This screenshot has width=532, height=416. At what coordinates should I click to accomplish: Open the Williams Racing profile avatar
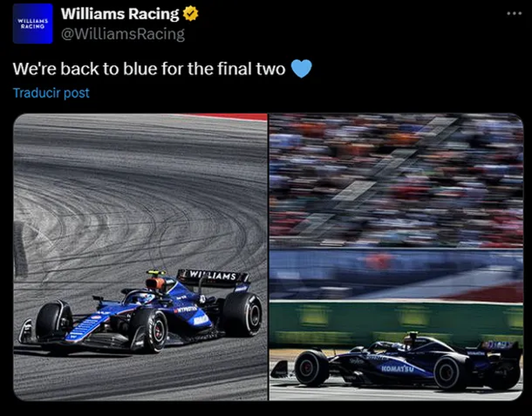click(33, 23)
